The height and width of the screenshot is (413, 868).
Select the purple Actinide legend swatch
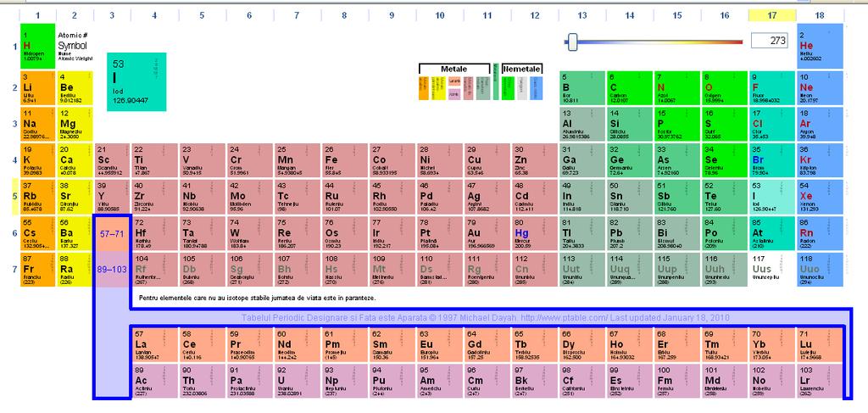click(454, 94)
